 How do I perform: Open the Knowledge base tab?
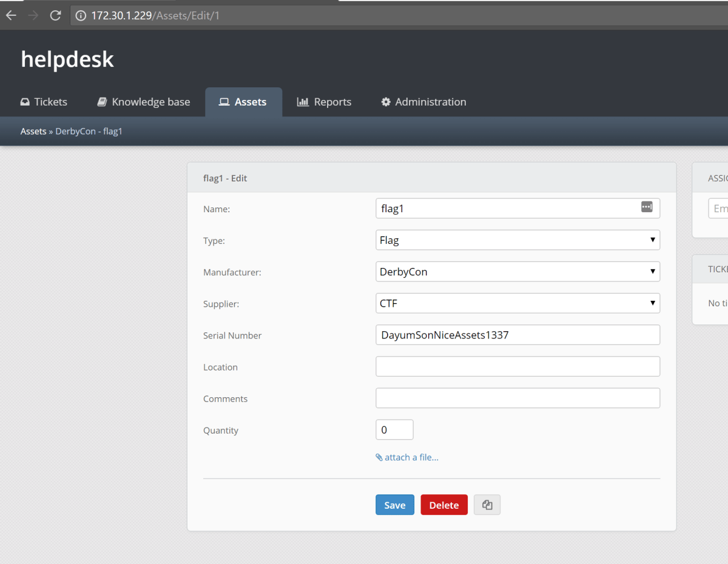144,102
